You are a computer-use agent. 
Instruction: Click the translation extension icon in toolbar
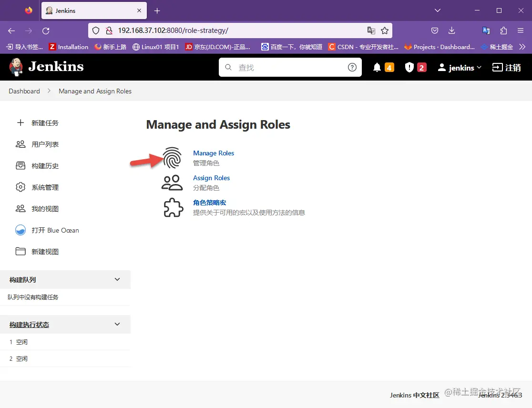click(x=486, y=31)
